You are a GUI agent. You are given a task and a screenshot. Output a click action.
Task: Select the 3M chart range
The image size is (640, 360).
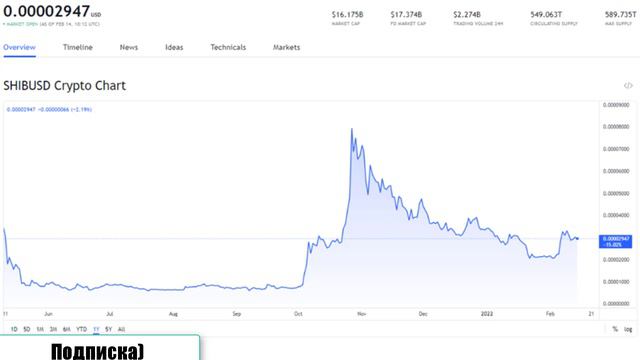pos(53,329)
